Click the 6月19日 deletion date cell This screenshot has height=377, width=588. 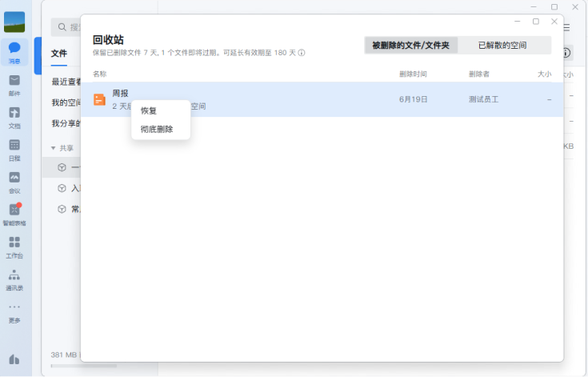pos(413,99)
